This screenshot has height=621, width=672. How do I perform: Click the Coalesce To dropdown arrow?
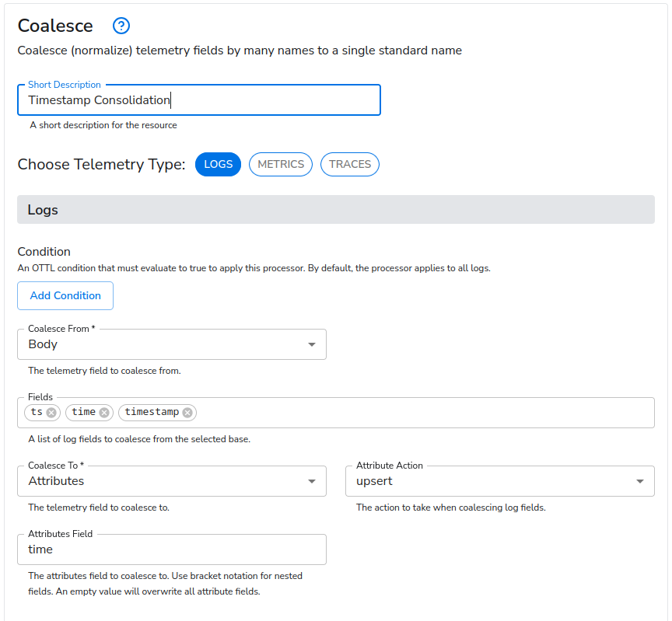pyautogui.click(x=313, y=481)
